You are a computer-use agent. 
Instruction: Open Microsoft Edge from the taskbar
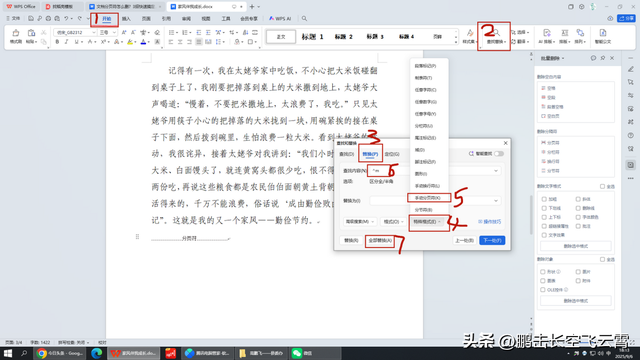pos(96,353)
